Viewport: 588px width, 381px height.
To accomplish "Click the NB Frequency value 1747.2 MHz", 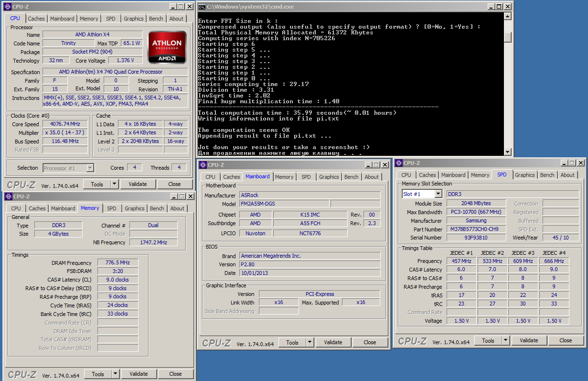I will click(153, 242).
